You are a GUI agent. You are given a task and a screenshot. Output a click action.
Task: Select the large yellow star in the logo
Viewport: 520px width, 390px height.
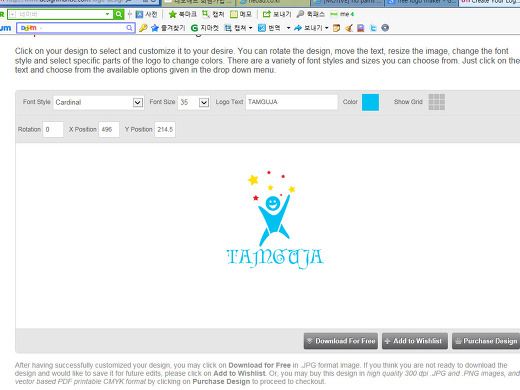[253, 180]
